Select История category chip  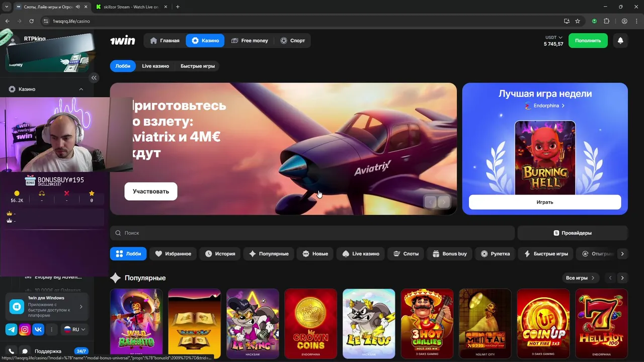[x=220, y=254]
